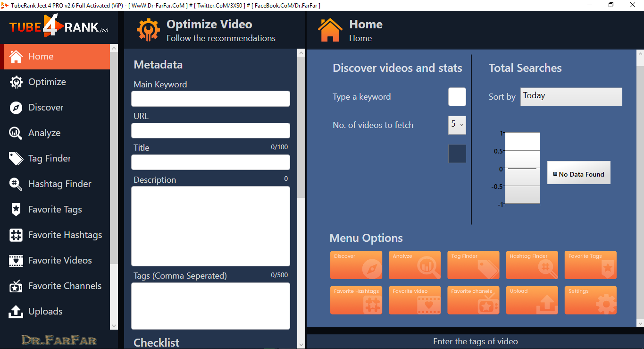Open Tag Finder tile under Menu Options
Image resolution: width=644 pixels, height=349 pixels.
point(473,265)
